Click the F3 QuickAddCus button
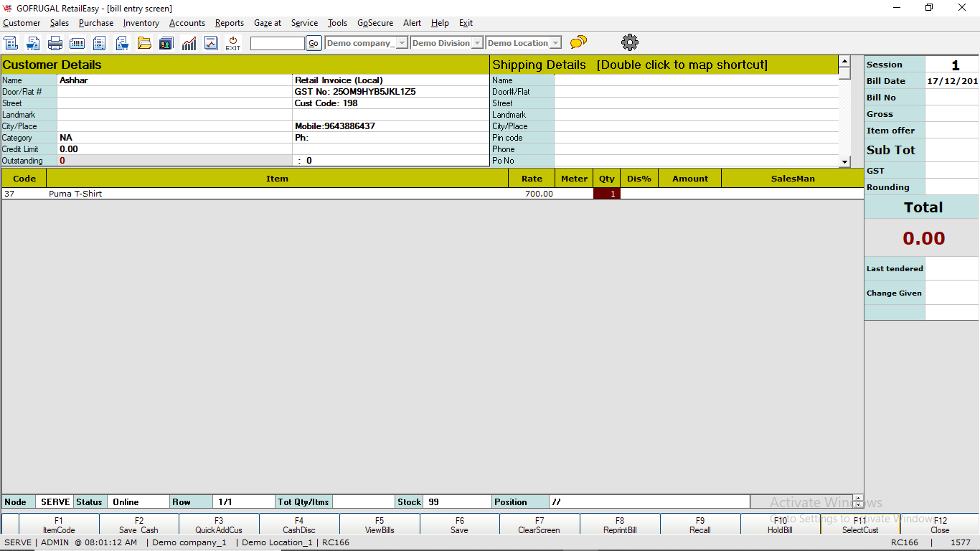980x551 pixels. click(219, 525)
